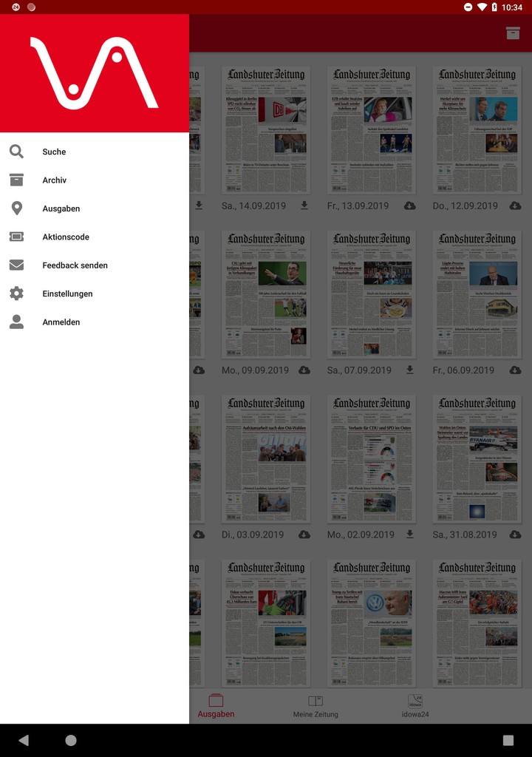Switch to the Ausgaben bottom tab

point(216,706)
